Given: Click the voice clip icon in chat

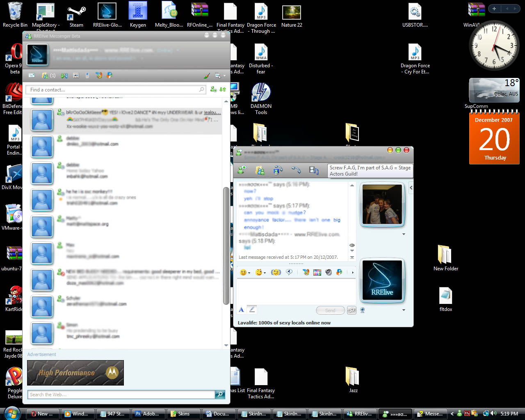Looking at the screenshot, I should tap(289, 272).
